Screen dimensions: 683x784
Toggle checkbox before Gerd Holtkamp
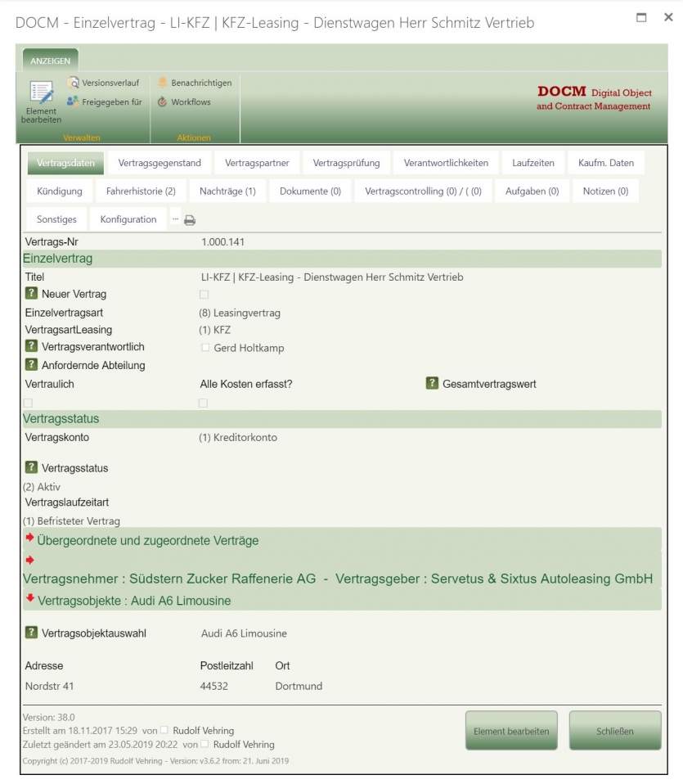(x=204, y=348)
